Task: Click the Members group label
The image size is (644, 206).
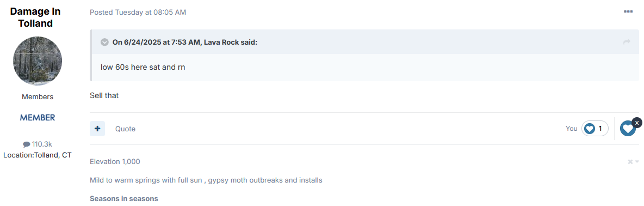Action: (38, 97)
